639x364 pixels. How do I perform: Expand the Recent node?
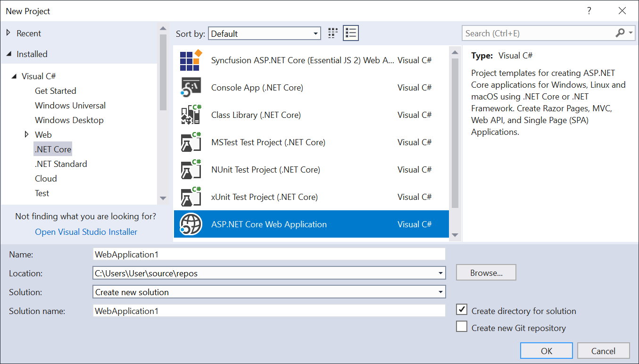[x=8, y=33]
